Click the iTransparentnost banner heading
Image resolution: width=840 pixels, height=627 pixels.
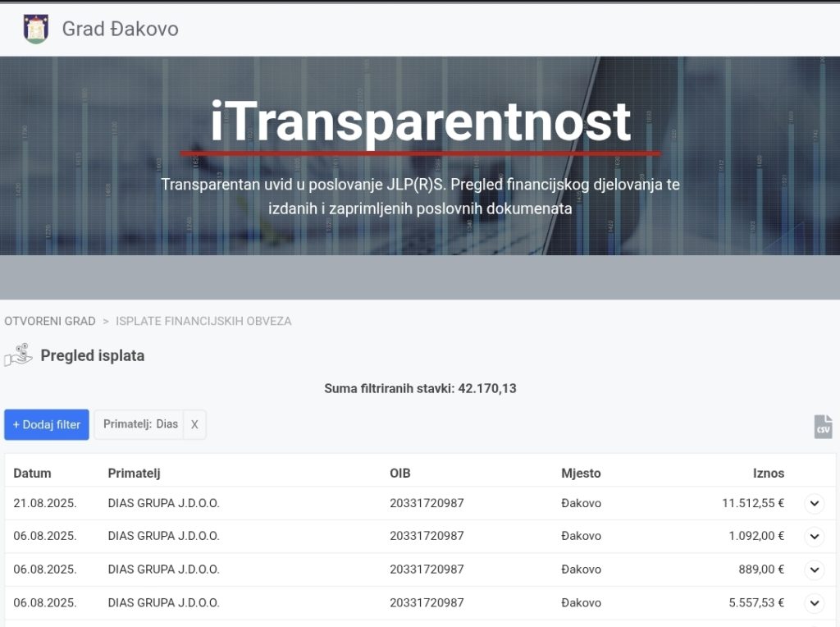coord(421,122)
